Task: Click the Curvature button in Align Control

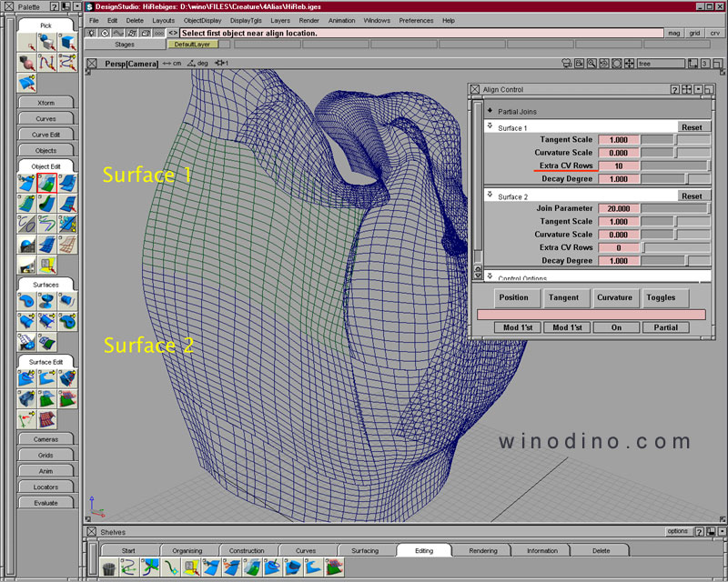Action: click(614, 297)
